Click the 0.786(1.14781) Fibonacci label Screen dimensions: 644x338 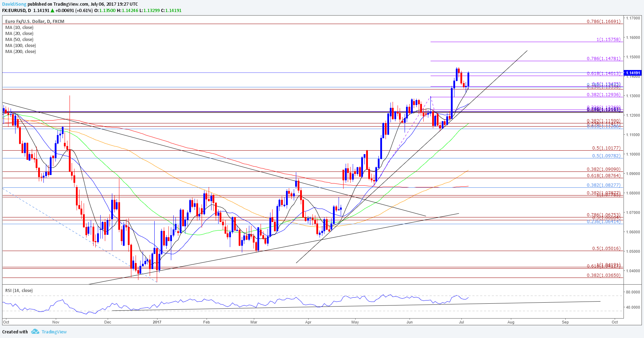click(603, 58)
